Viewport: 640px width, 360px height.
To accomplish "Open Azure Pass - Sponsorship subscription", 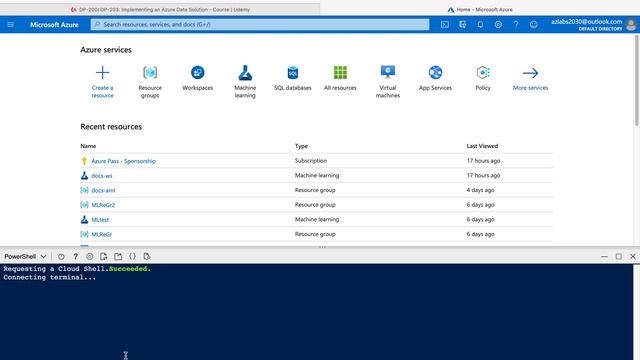I will click(x=123, y=161).
